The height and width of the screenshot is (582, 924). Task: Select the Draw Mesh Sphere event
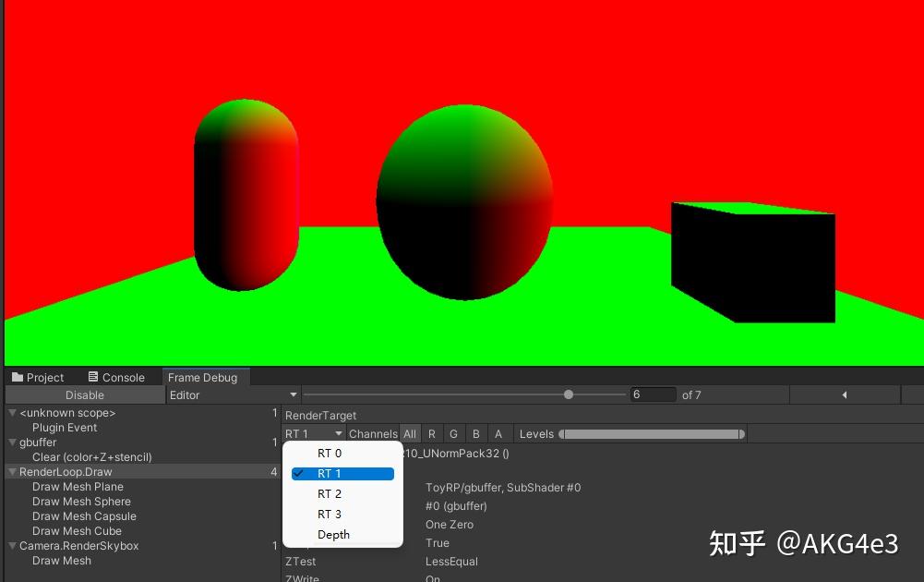coord(81,502)
